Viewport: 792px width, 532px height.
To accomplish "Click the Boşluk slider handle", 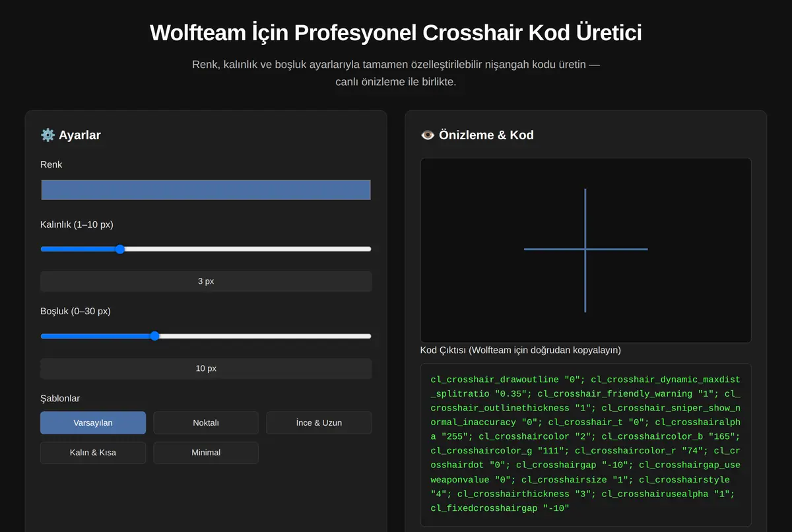I will [154, 336].
